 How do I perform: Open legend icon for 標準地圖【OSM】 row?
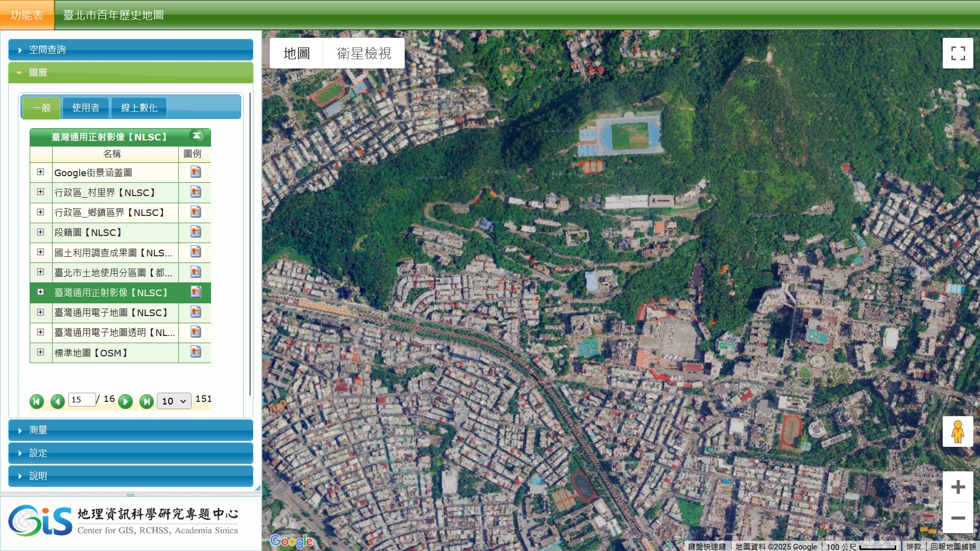(195, 352)
